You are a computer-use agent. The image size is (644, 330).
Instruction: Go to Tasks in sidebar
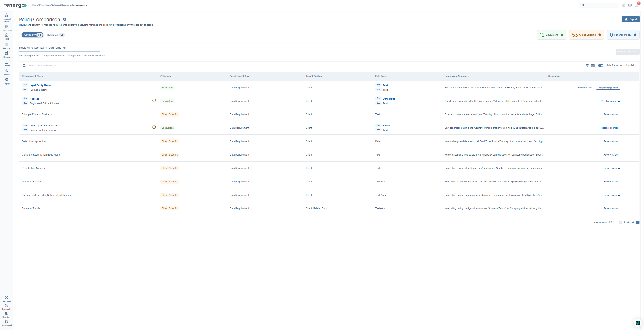(7, 37)
